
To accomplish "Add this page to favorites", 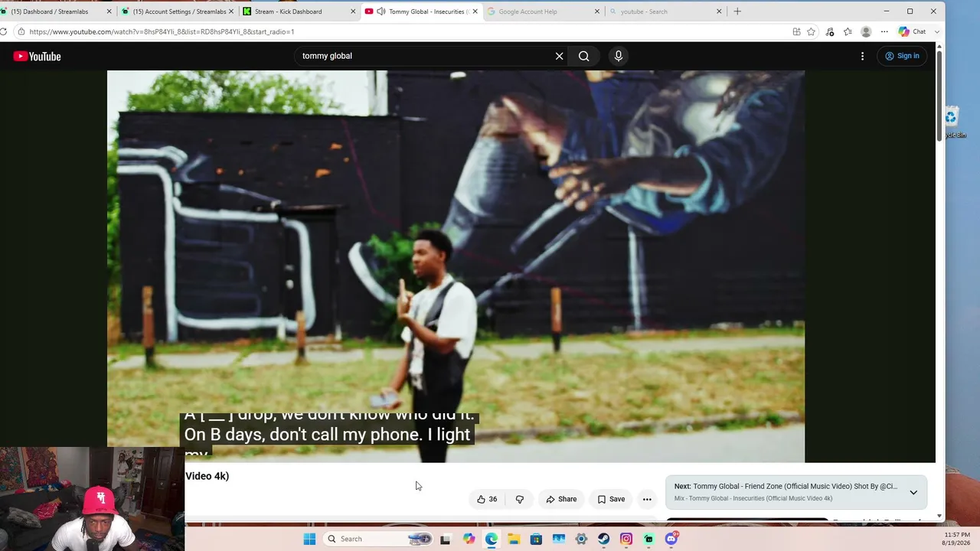I will click(x=811, y=31).
